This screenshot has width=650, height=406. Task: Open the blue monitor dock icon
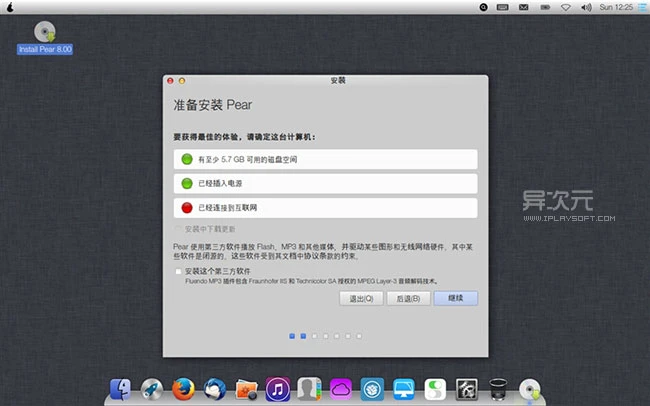[x=404, y=389]
